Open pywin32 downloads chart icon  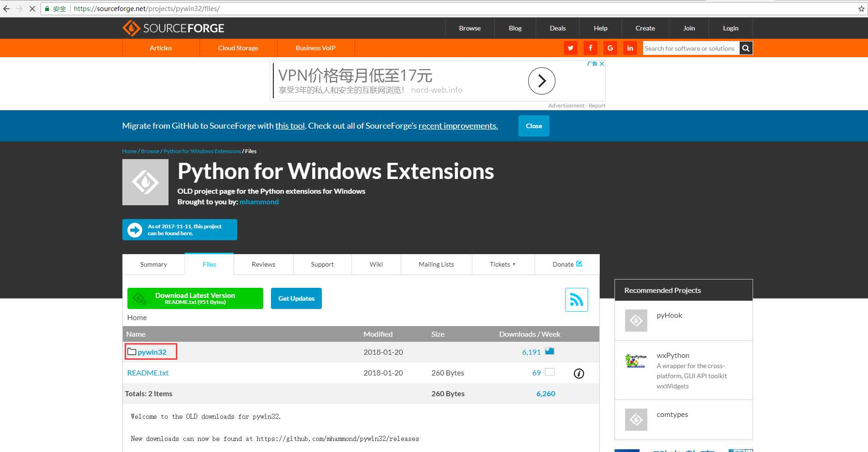549,351
